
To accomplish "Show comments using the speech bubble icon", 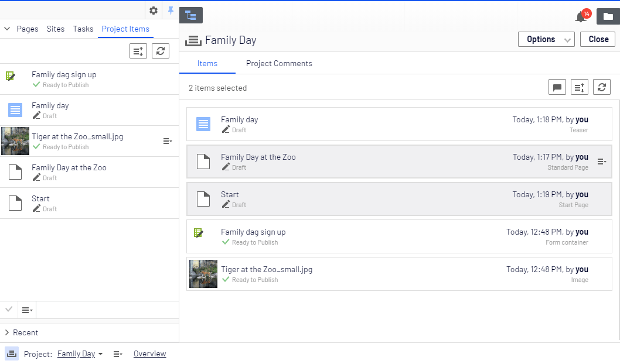I will click(557, 88).
